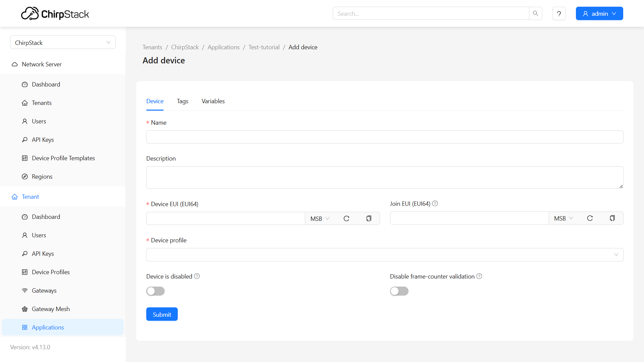Click the search magnifier icon
This screenshot has width=644, height=362.
click(535, 13)
